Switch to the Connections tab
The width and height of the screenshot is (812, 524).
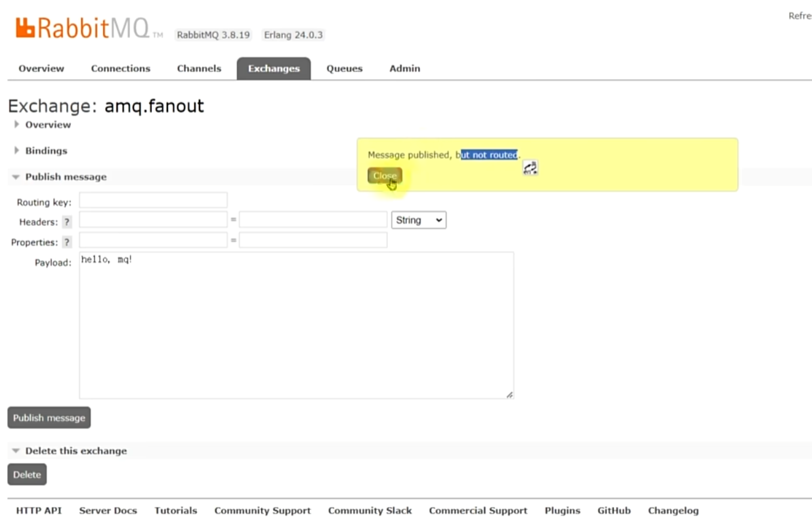(x=121, y=68)
